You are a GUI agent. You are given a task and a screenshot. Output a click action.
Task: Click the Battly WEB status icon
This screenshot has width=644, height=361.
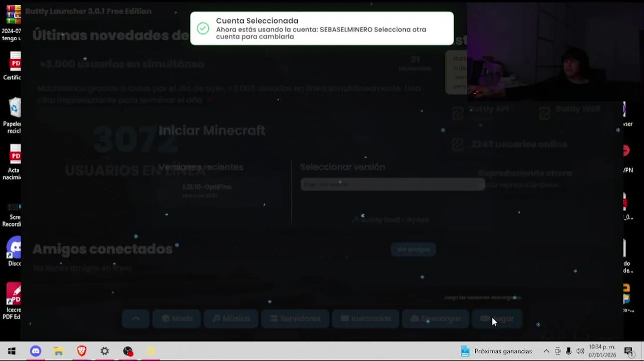pyautogui.click(x=544, y=113)
